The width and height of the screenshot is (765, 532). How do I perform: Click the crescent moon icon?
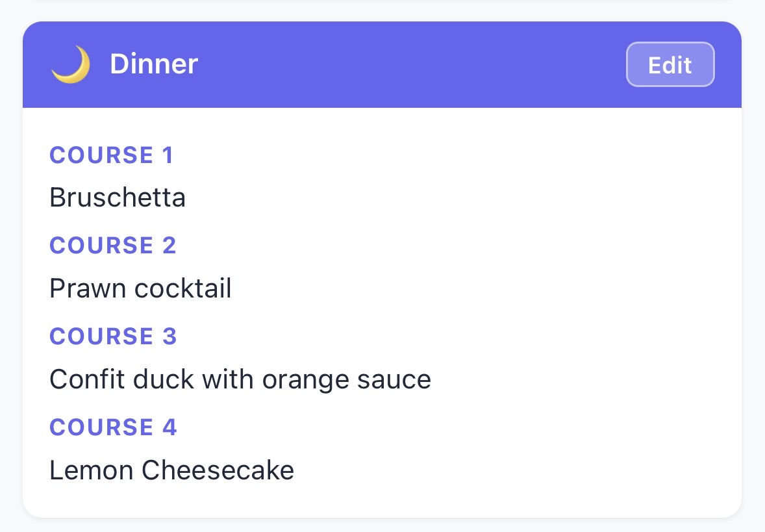click(71, 65)
